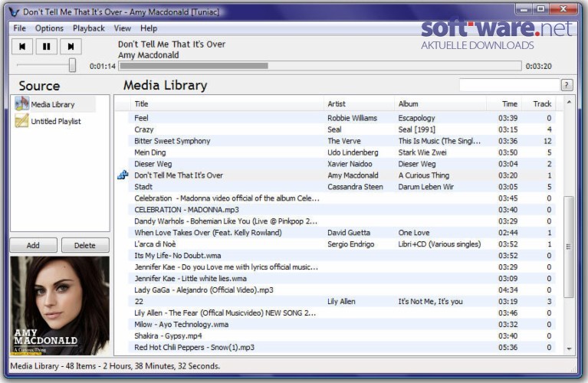This screenshot has width=588, height=383.
Task: Sort by the Artist column header
Action: click(x=359, y=104)
